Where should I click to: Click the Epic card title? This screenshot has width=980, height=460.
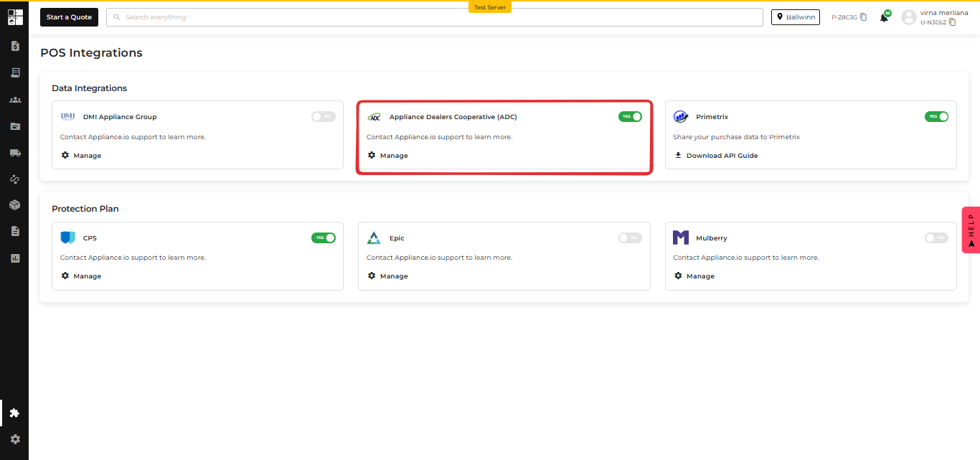click(397, 238)
